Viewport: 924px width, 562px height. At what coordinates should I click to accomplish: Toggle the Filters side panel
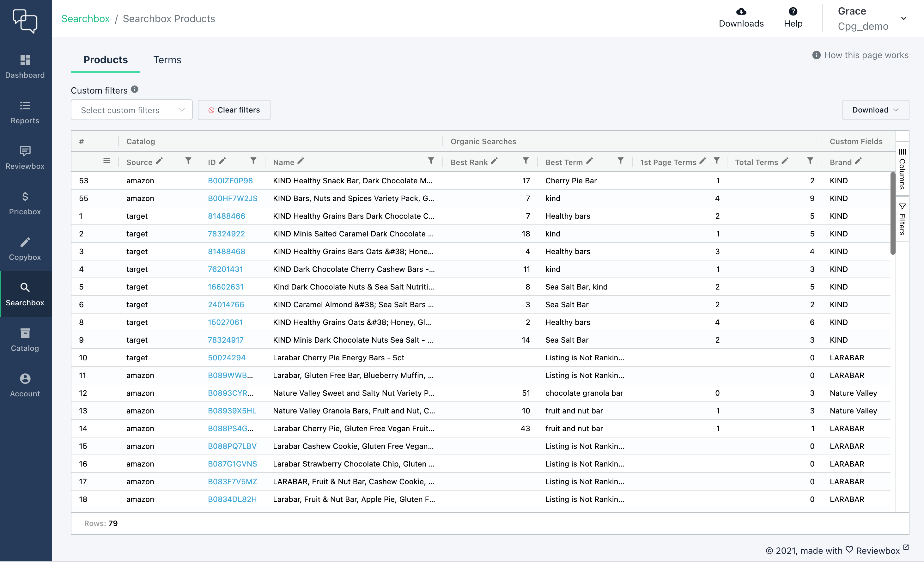coord(902,219)
